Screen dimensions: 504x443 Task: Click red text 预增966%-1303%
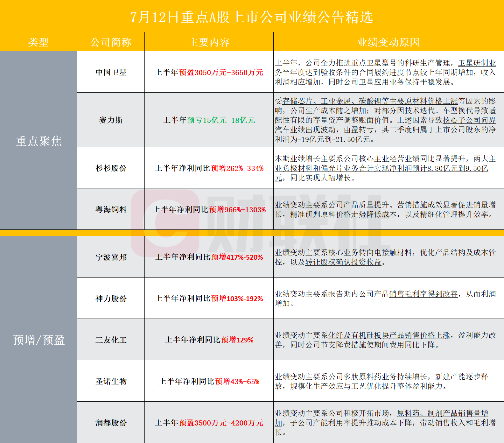[x=237, y=209]
